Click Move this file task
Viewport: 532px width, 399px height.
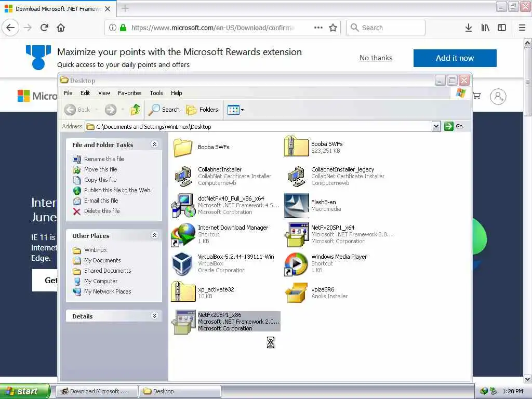pos(100,169)
